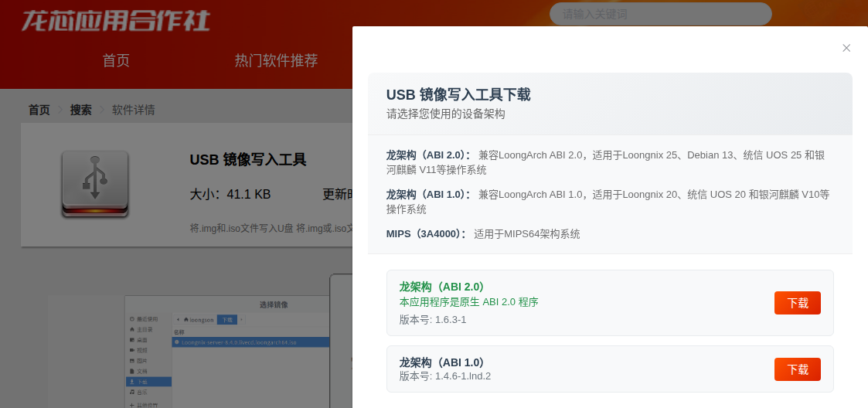Click the 版本号: 1.4.6-1.lnd.2 text

click(x=445, y=376)
